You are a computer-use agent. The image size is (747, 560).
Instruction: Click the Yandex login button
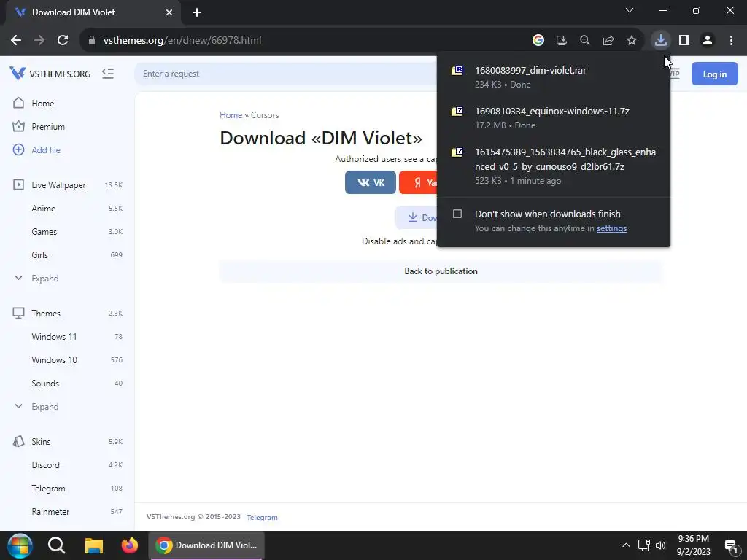(x=418, y=182)
